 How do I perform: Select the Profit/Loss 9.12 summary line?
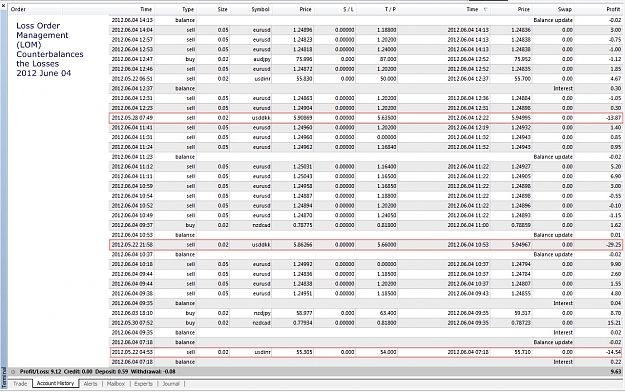click(x=98, y=372)
